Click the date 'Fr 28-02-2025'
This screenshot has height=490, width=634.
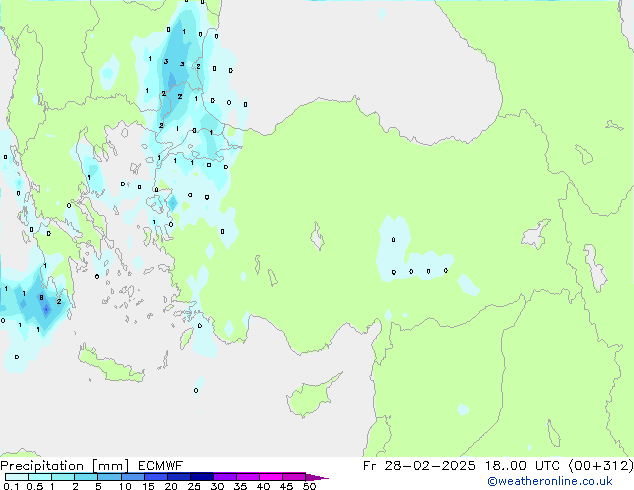pyautogui.click(x=419, y=466)
